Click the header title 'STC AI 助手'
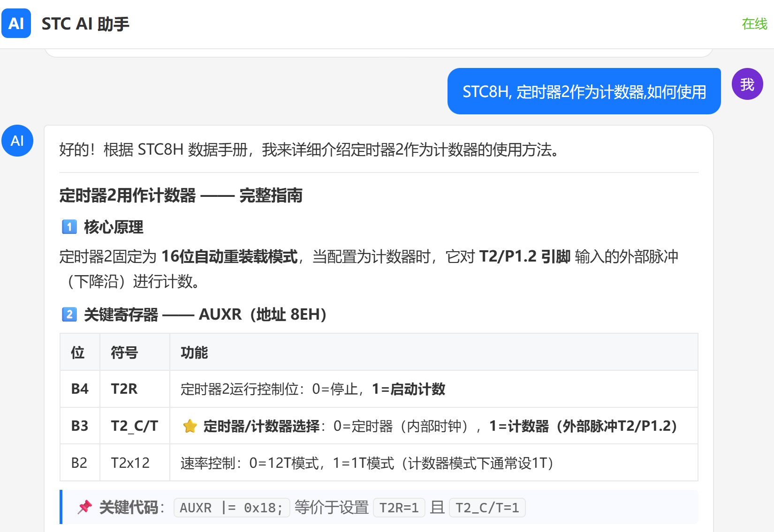Image resolution: width=774 pixels, height=532 pixels. click(x=85, y=23)
